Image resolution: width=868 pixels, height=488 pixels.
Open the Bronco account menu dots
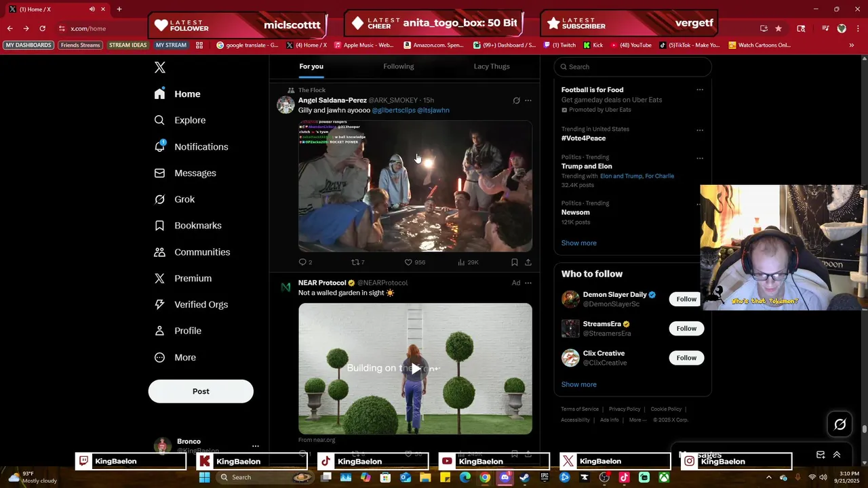click(255, 446)
